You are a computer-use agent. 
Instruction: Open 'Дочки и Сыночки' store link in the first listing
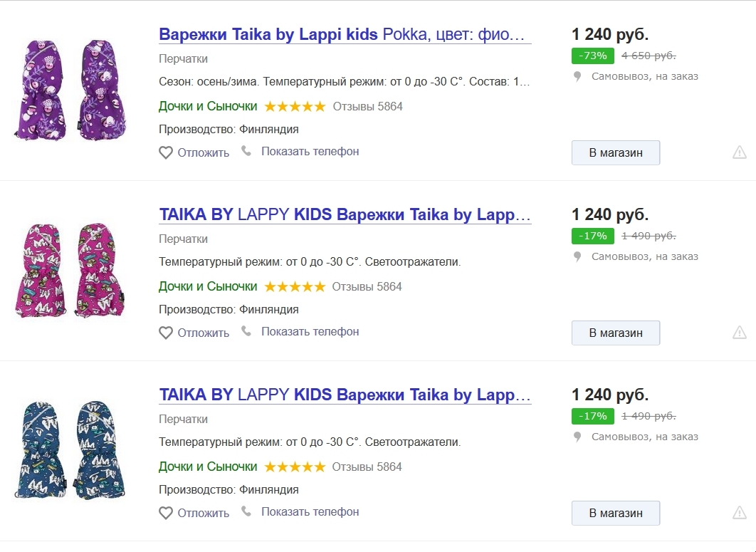(x=208, y=106)
